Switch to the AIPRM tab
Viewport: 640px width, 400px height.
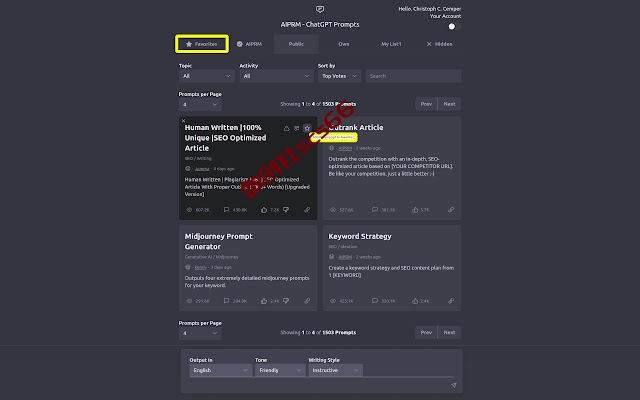coord(249,44)
